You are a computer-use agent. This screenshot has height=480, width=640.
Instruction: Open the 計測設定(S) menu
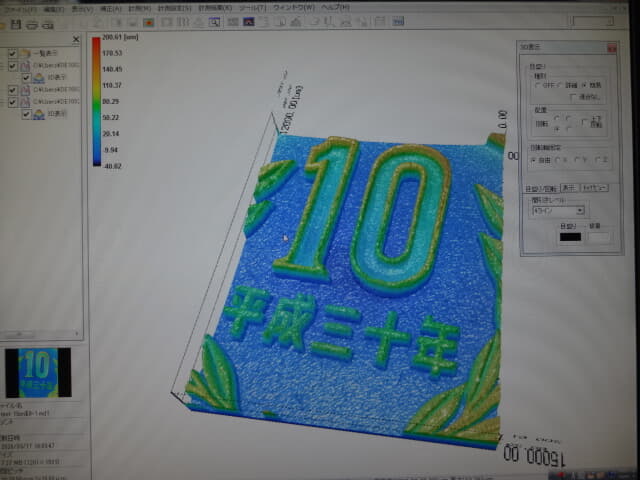click(x=174, y=8)
